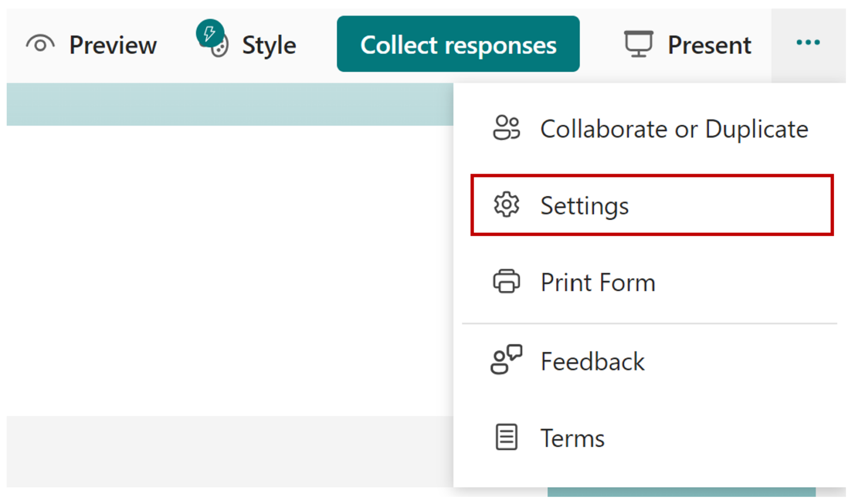Viewport: 855px width, 504px height.
Task: Choose Collaborate or Duplicate from the menu
Action: coord(674,129)
